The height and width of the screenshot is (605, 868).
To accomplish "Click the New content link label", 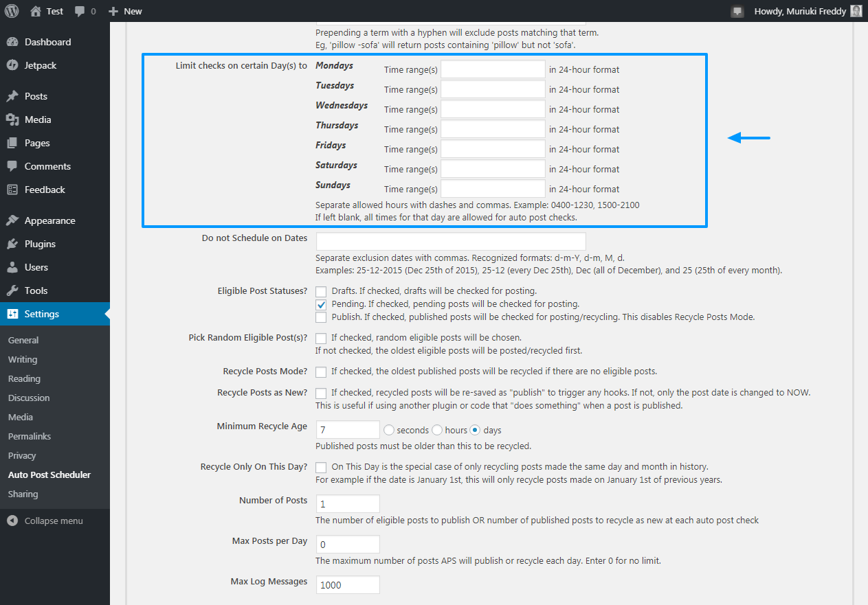I will click(133, 12).
